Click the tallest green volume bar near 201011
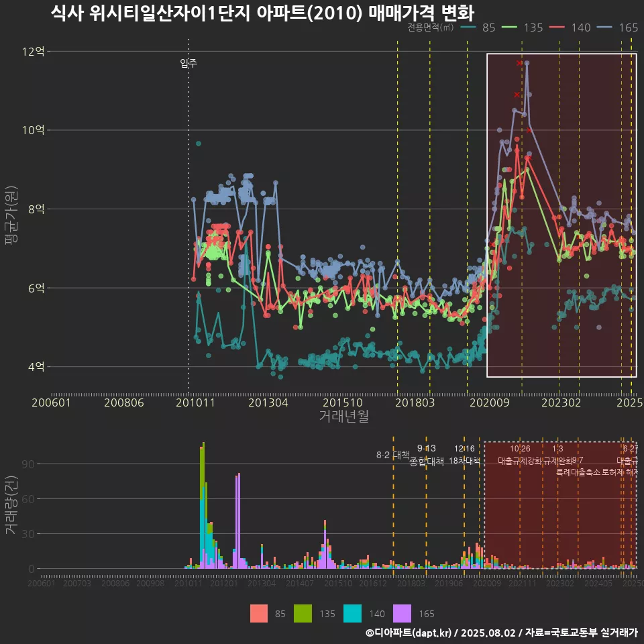Image resolution: width=644 pixels, height=644 pixels. pos(203,464)
